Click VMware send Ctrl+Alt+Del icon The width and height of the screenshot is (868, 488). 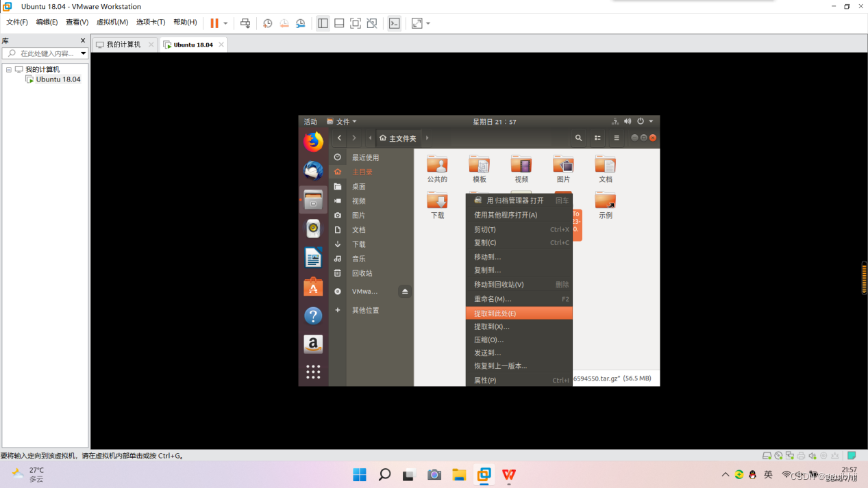click(245, 23)
